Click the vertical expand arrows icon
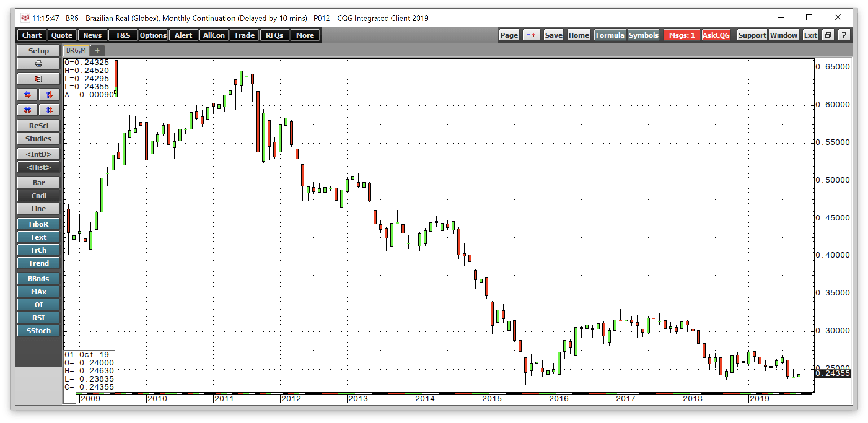Screen dimensions: 868x423 (x=49, y=95)
